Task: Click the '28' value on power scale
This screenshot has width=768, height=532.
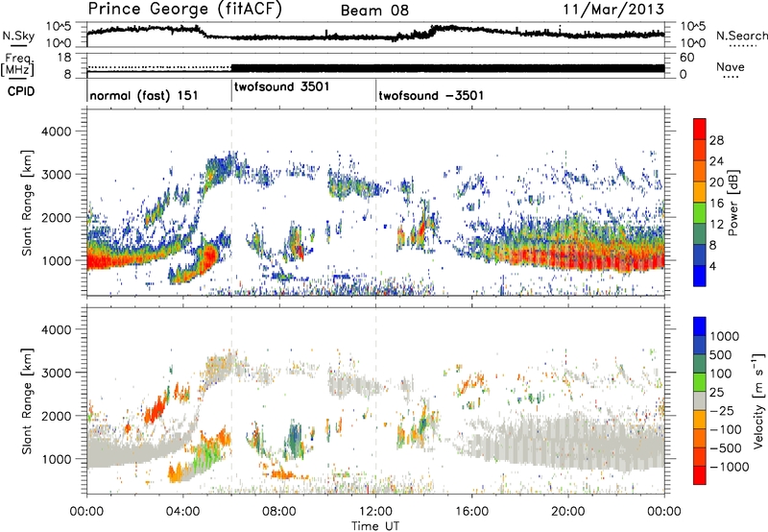Action: [x=716, y=140]
